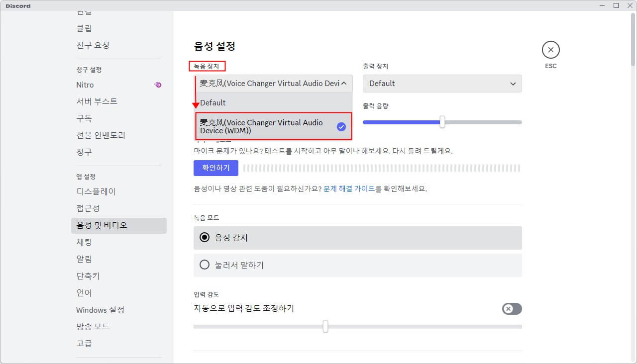
Task: Close settings with the ESC circle icon
Action: (550, 50)
